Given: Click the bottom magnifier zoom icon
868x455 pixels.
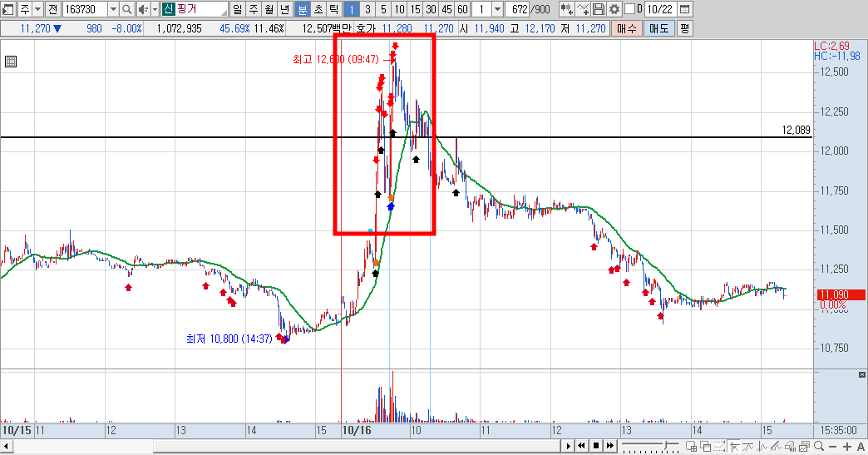Looking at the screenshot, I should [x=819, y=446].
